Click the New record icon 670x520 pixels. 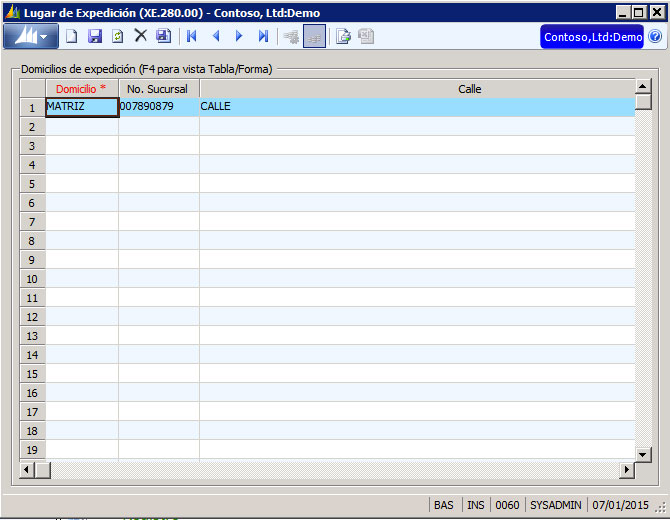[x=71, y=36]
